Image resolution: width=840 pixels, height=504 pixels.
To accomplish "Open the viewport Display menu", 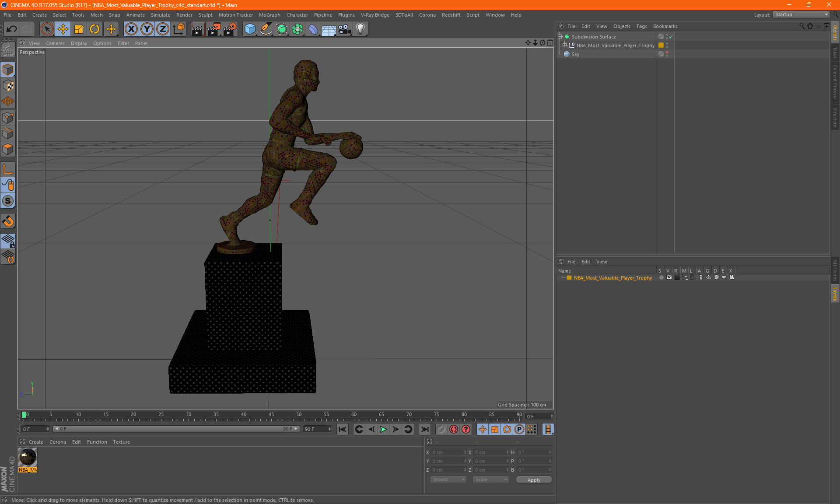I will tap(79, 43).
